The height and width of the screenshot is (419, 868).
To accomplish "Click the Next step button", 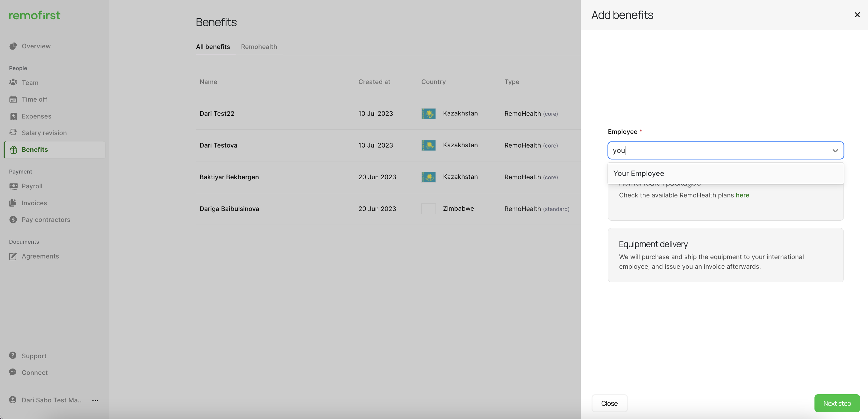I will pyautogui.click(x=837, y=403).
